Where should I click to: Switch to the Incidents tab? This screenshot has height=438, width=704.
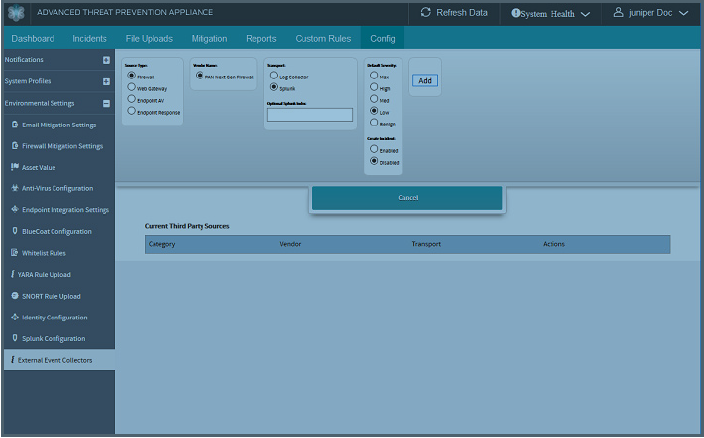click(90, 39)
